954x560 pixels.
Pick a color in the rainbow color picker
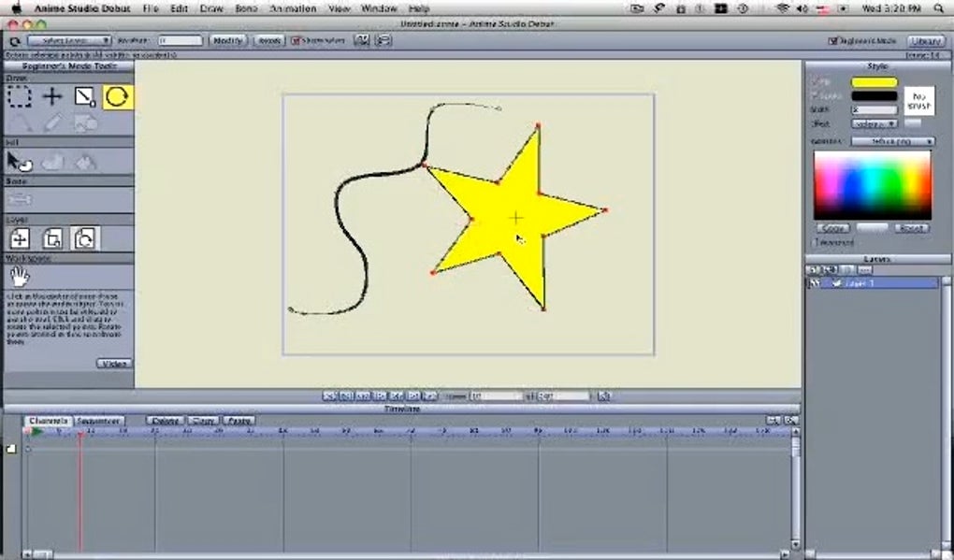pos(873,185)
